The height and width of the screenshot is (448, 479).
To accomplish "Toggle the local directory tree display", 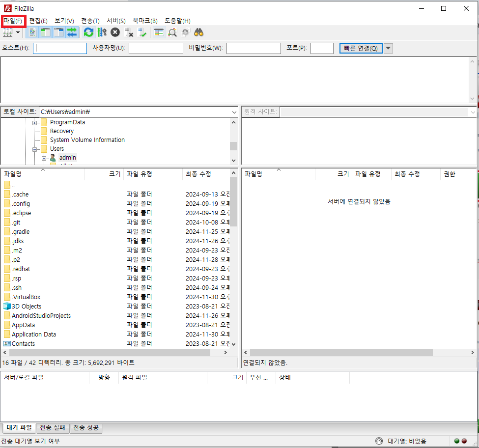I will (x=46, y=32).
